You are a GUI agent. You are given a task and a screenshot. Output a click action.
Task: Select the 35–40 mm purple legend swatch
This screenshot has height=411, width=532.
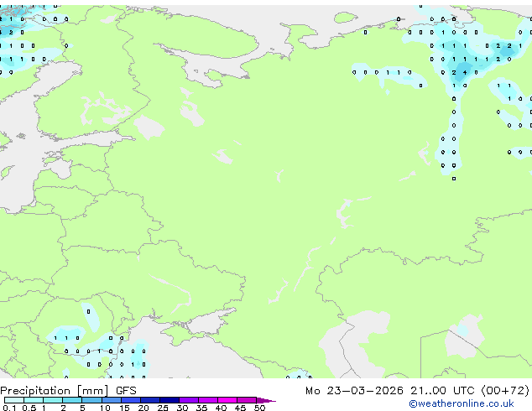208,400
